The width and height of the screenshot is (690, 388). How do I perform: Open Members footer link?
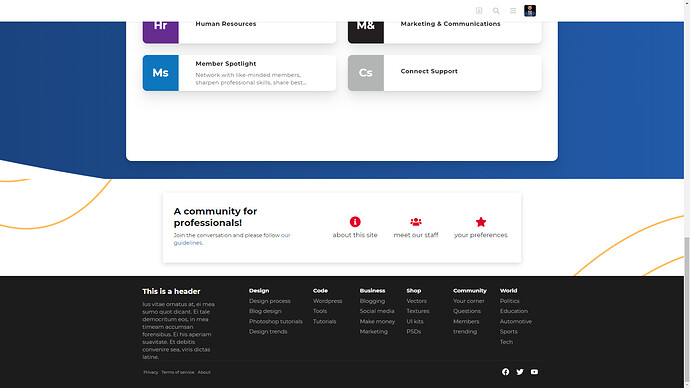(x=466, y=322)
